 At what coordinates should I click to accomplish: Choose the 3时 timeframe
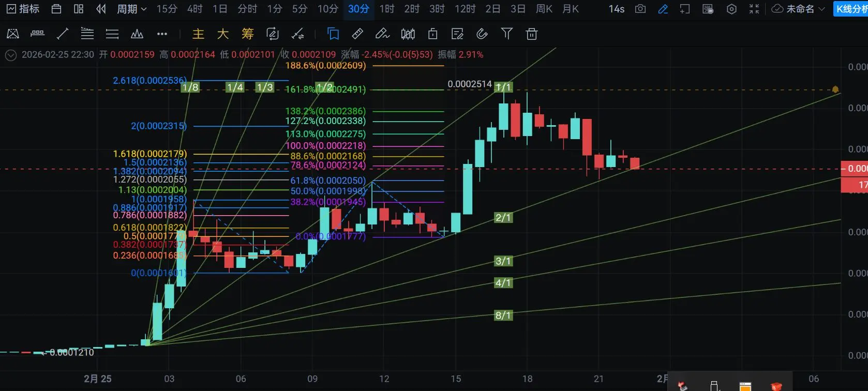tap(437, 9)
